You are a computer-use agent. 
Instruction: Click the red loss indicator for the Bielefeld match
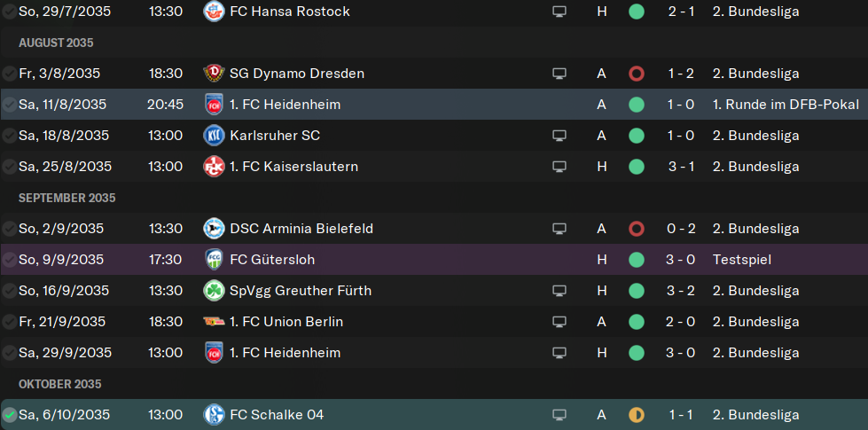[x=637, y=229]
